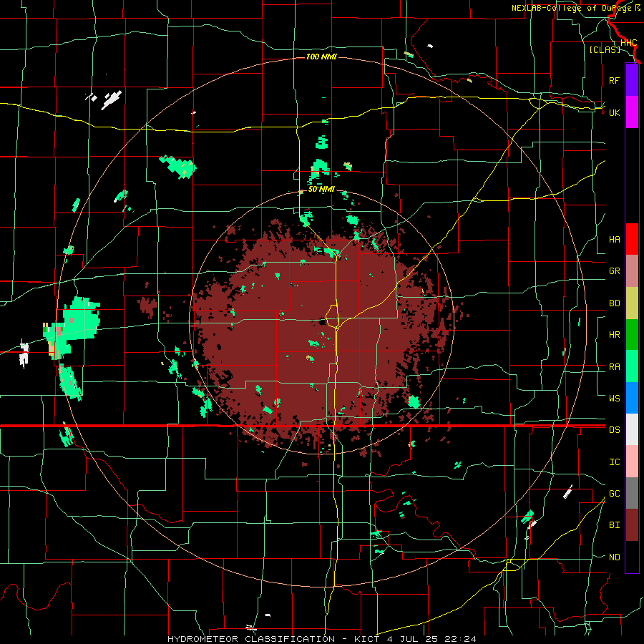The width and height of the screenshot is (644, 644).
Task: Click the 100 NMI range ring label
Action: point(321,57)
